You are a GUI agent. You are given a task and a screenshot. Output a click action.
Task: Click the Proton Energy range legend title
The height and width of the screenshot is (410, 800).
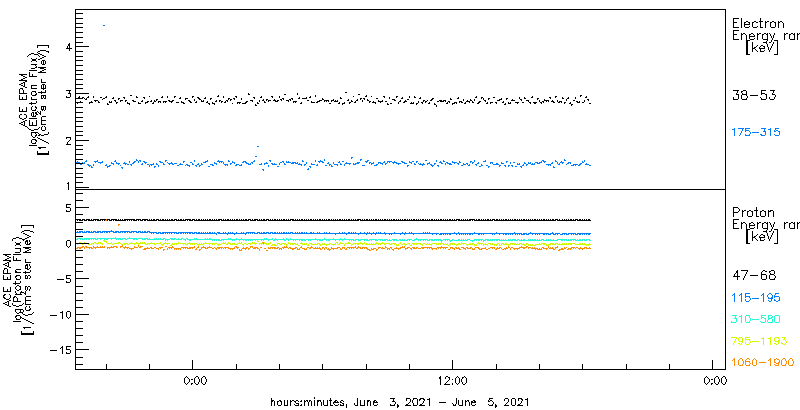(x=765, y=225)
